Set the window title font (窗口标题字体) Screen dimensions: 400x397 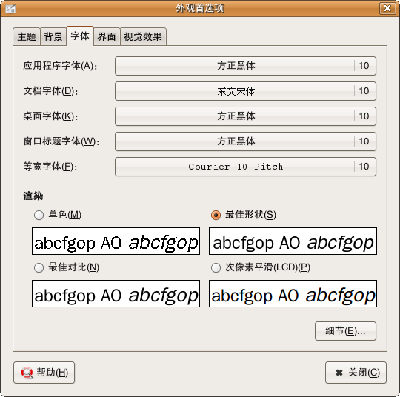point(246,141)
